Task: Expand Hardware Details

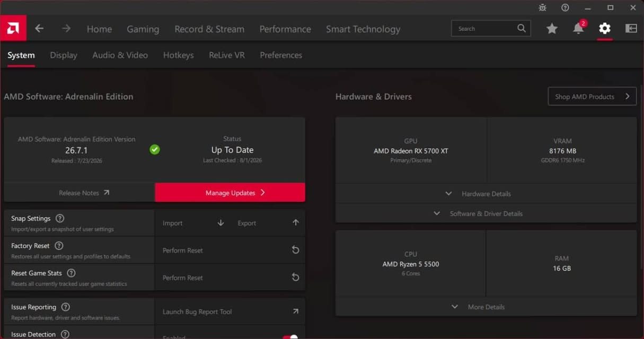Action: [486, 193]
